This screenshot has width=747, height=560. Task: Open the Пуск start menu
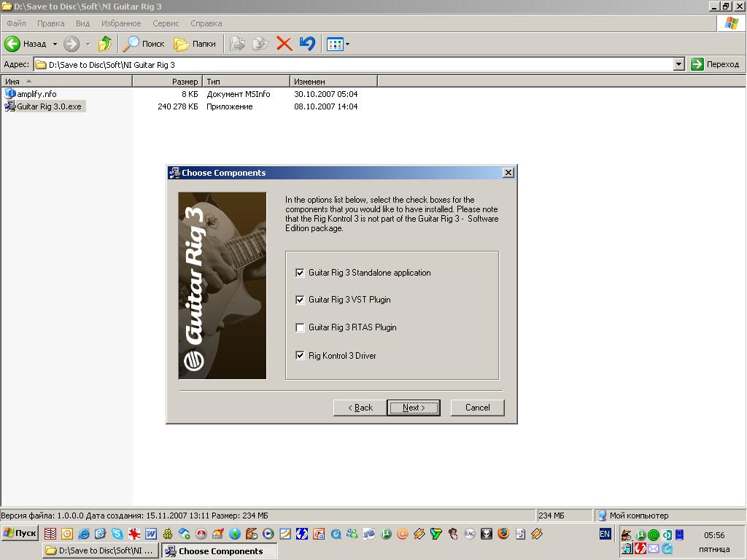[20, 532]
